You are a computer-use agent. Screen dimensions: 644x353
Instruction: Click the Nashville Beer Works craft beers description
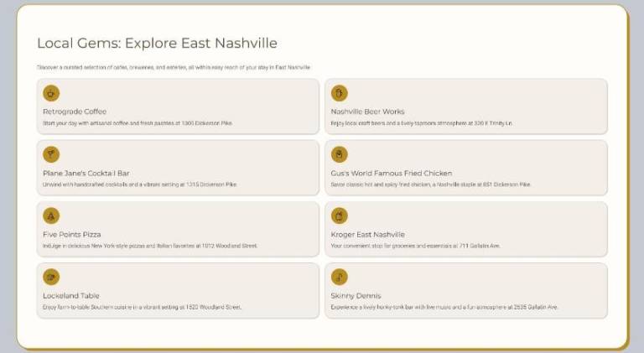(x=422, y=123)
